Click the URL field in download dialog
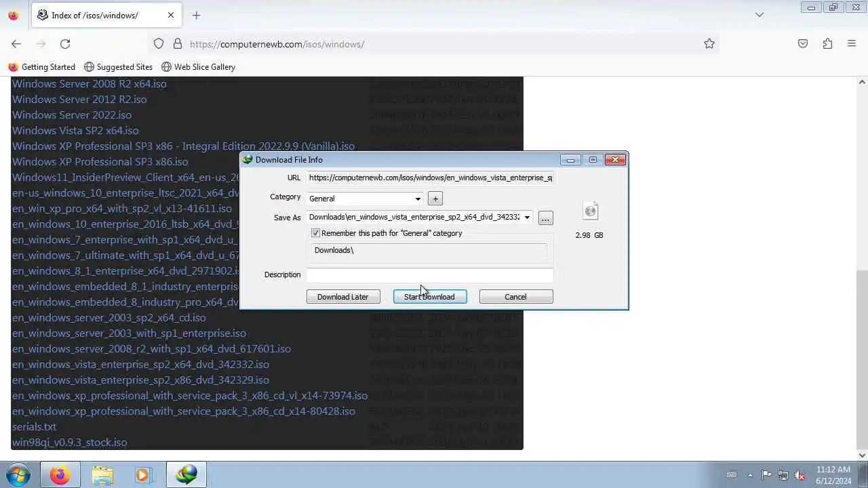This screenshot has width=868, height=488. tap(430, 178)
